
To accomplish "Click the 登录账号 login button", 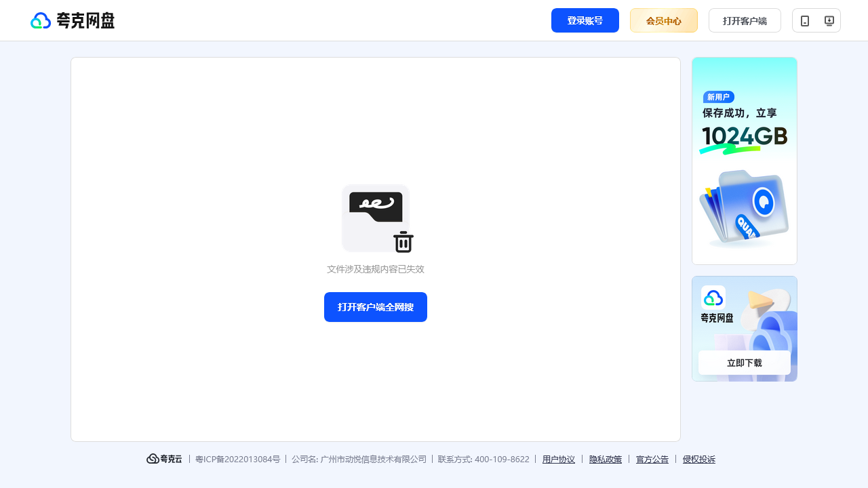I will (x=585, y=20).
